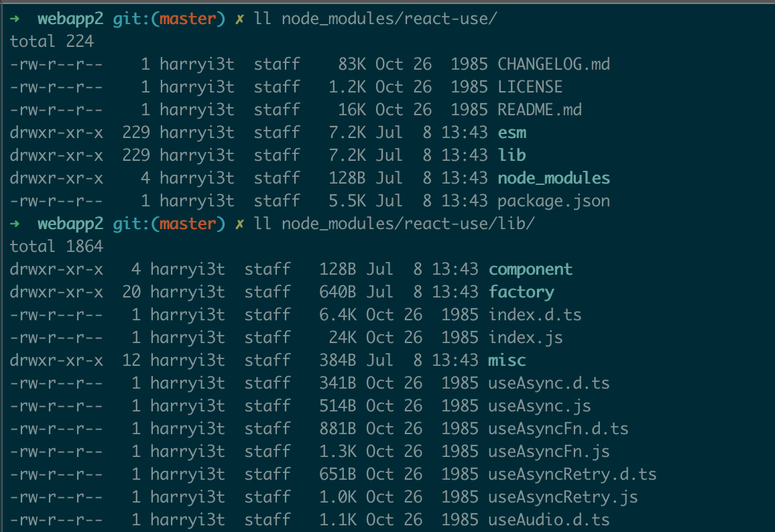Click the 640B size of factory
The height and width of the screenshot is (532, 775).
(x=338, y=292)
